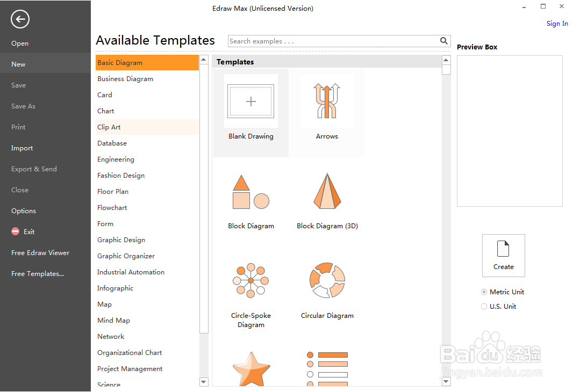Click the back arrow circle icon
Viewport: 573px width, 392px height.
(x=20, y=19)
